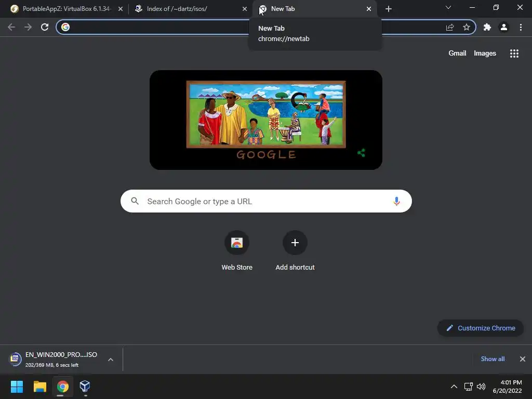Open the Google Doodle artwork
This screenshot has height=399, width=532.
(266, 120)
